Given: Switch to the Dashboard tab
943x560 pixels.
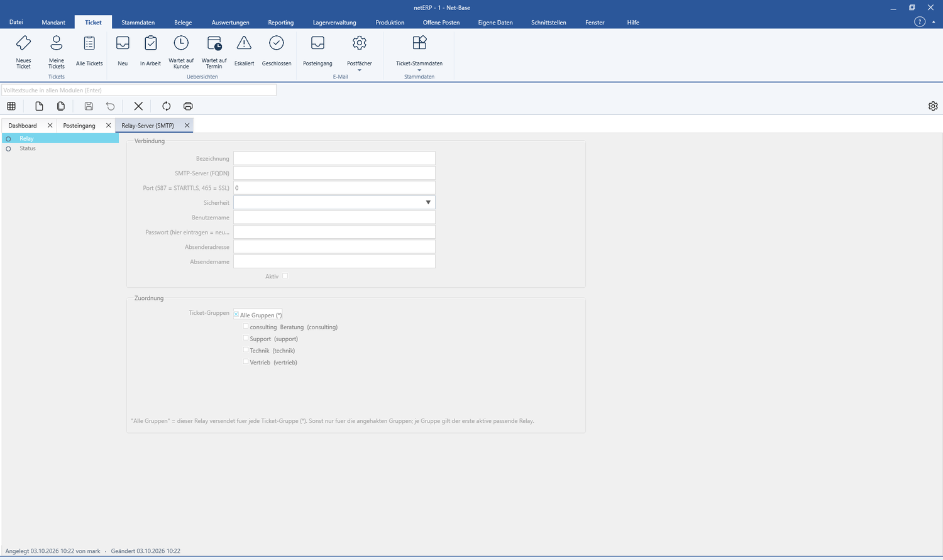Looking at the screenshot, I should click(23, 126).
